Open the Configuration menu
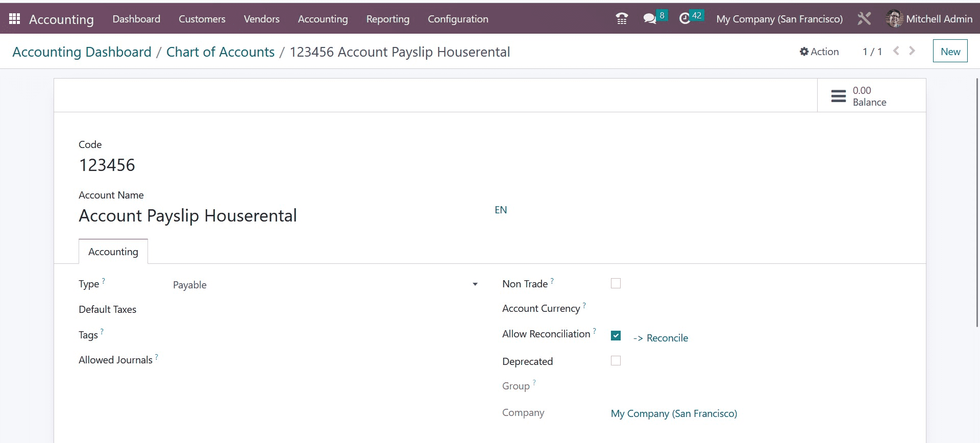This screenshot has height=443, width=980. (x=458, y=19)
